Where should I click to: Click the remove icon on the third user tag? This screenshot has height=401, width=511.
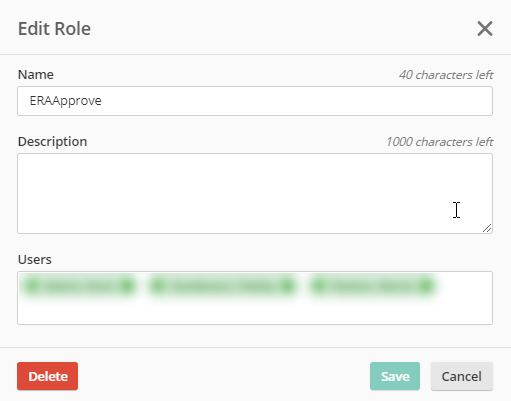point(426,286)
